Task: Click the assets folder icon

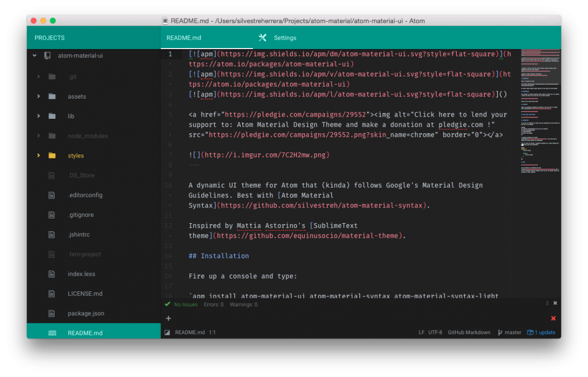Action: click(x=52, y=97)
